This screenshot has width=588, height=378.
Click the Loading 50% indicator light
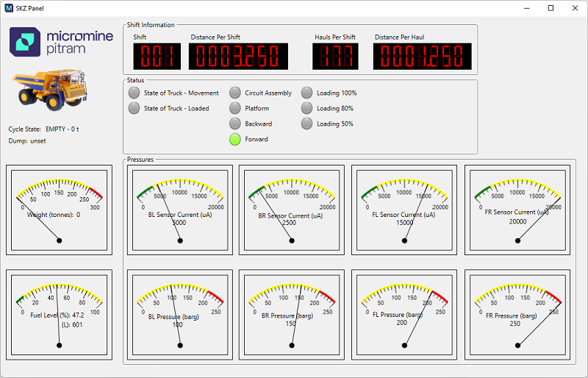(306, 124)
